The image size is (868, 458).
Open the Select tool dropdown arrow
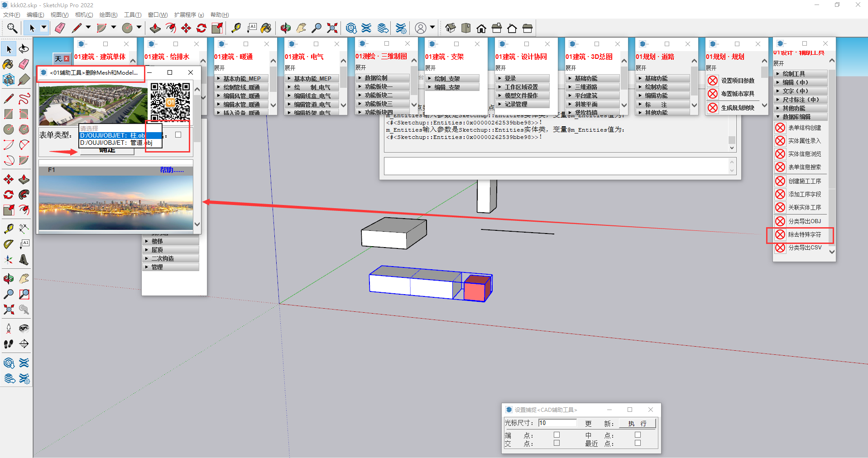coord(44,28)
